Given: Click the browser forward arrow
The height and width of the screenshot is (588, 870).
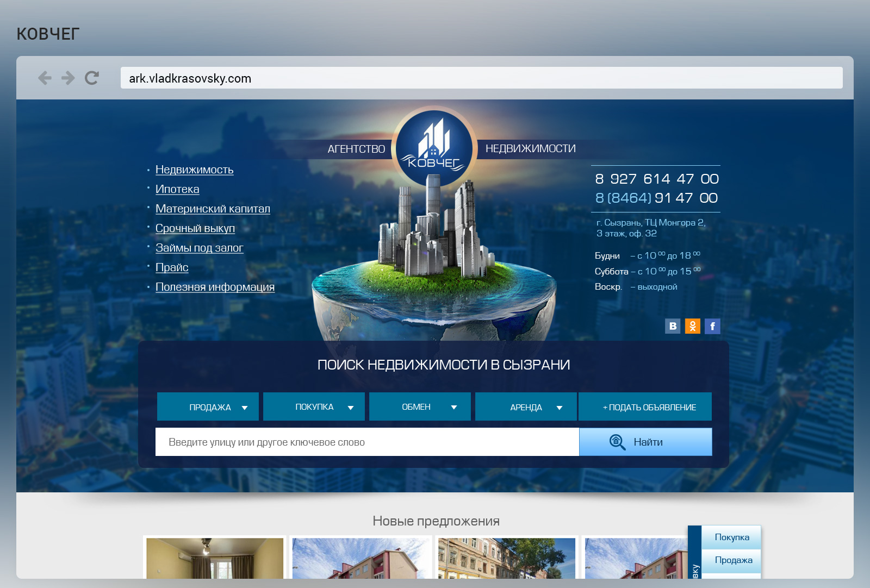Looking at the screenshot, I should pos(68,78).
